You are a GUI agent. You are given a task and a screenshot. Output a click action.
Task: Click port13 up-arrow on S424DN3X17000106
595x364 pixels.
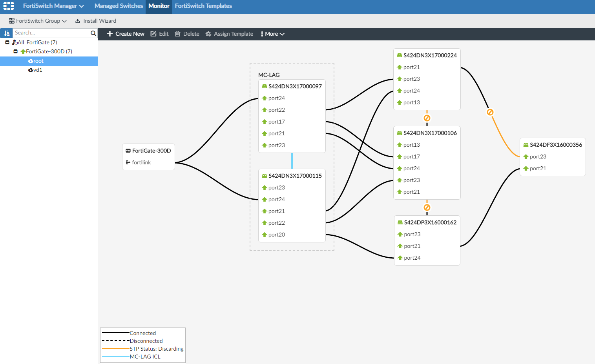400,145
